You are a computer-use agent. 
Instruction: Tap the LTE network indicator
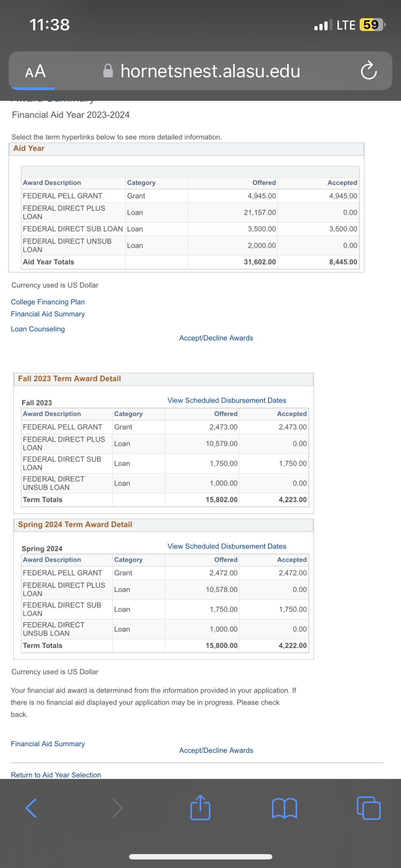(x=346, y=25)
